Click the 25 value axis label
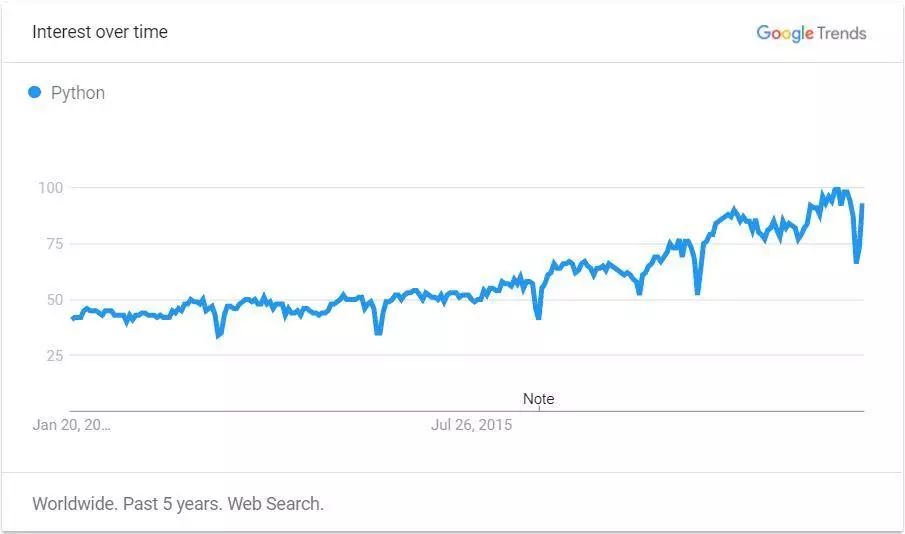905x534 pixels. tap(55, 356)
